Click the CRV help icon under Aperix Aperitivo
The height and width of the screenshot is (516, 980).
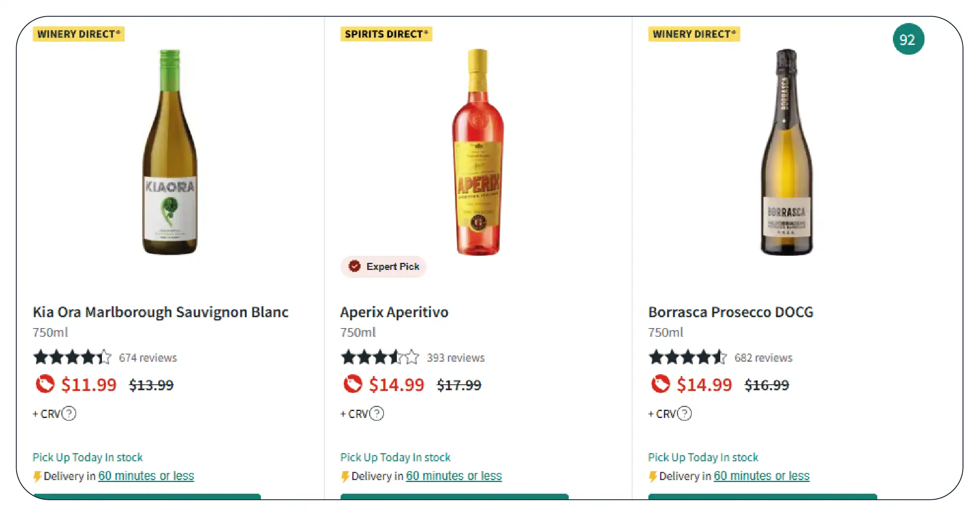pos(377,413)
